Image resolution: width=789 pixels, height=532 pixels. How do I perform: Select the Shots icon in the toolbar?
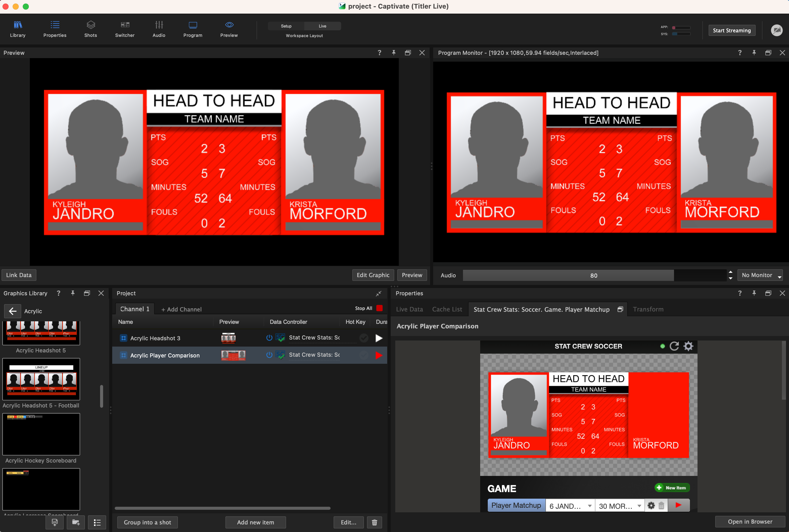pos(90,29)
